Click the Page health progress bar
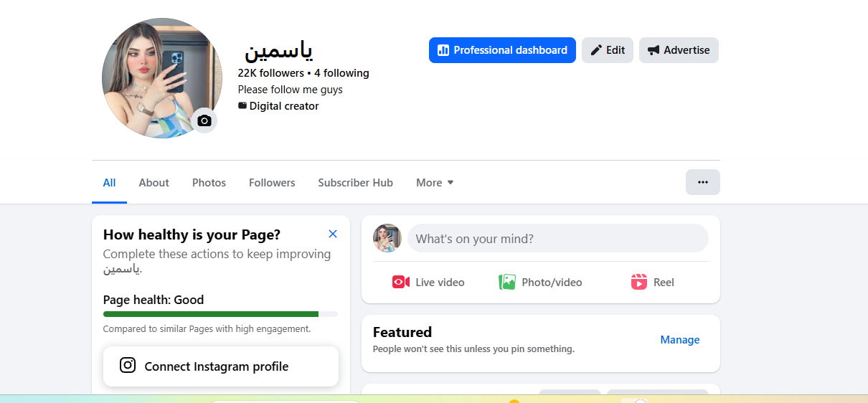868x403 pixels. click(x=220, y=314)
